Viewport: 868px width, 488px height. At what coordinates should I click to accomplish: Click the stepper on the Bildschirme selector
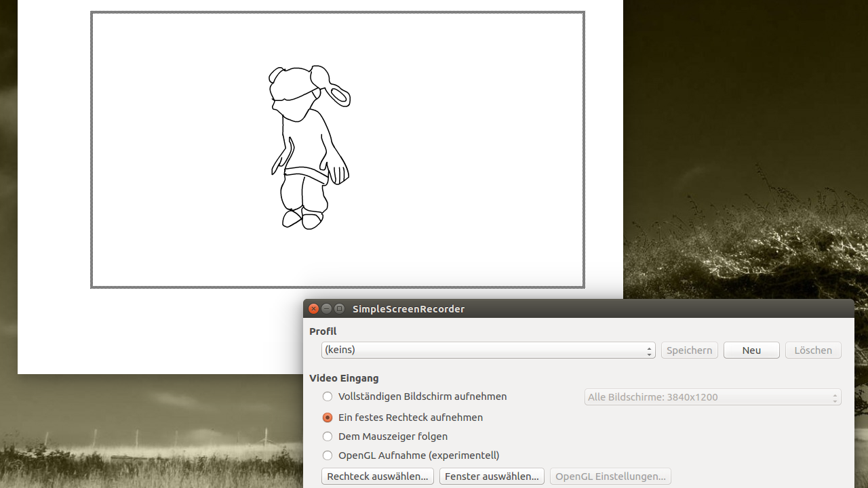835,397
